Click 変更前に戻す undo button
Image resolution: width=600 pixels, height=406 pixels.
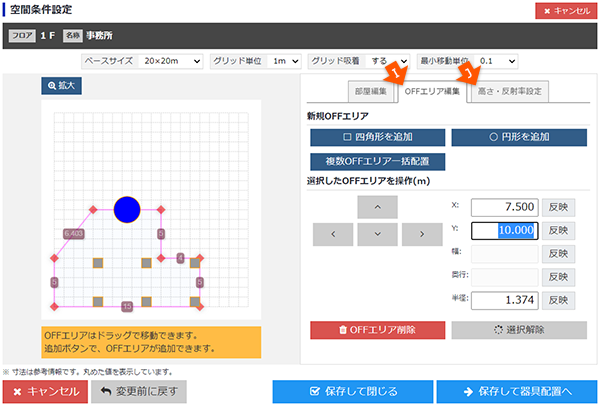coord(139,391)
